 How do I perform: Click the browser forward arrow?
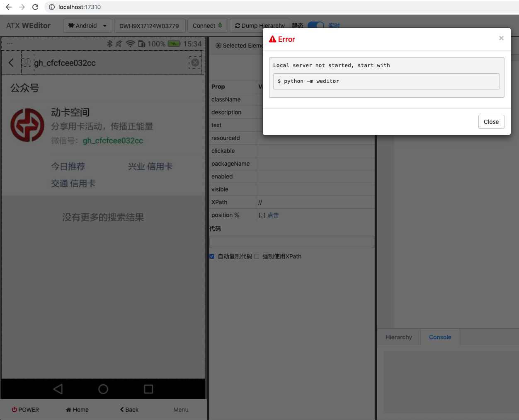[x=22, y=7]
